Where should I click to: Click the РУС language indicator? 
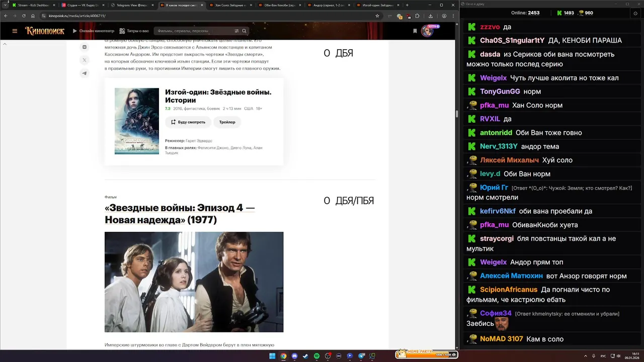click(604, 356)
